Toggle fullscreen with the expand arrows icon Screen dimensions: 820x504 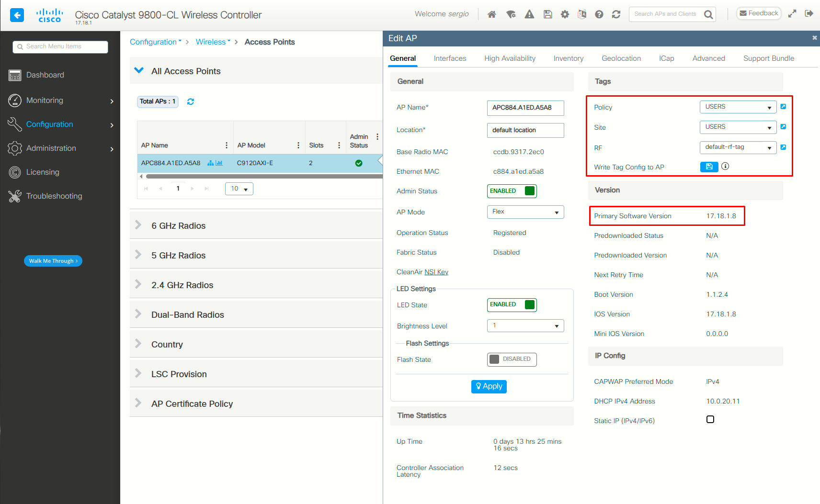[792, 13]
